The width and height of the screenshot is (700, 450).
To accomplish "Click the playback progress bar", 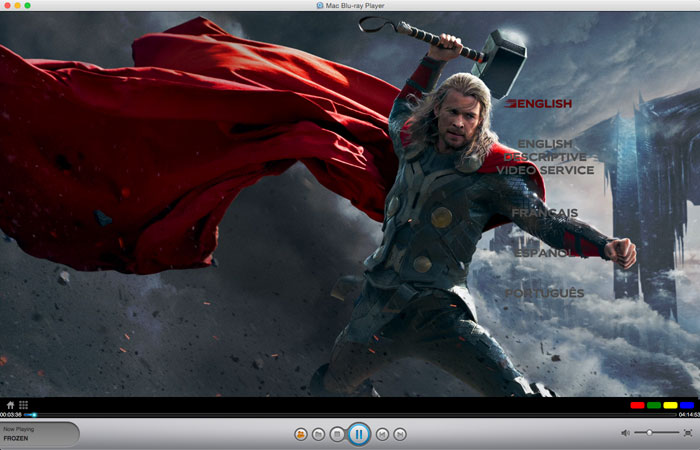I will click(350, 415).
